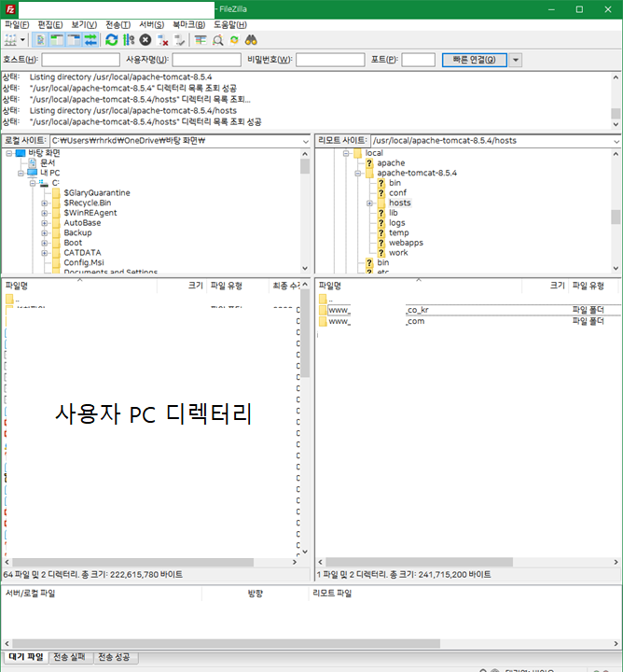
Task: Expand the remote hosts folder node
Action: (x=369, y=203)
